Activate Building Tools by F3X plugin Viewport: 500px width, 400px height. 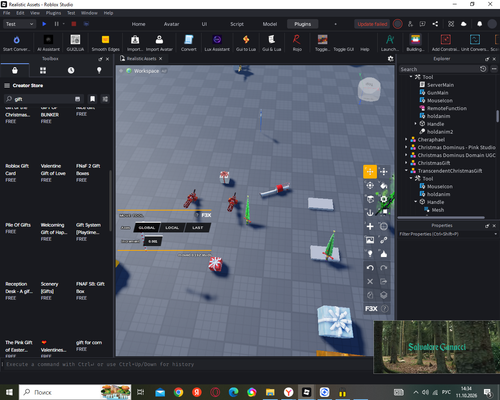pos(415,43)
